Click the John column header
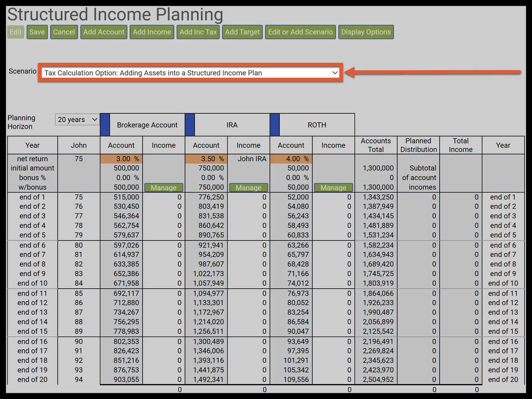Viewport: 532px width, 399px height. click(x=79, y=145)
